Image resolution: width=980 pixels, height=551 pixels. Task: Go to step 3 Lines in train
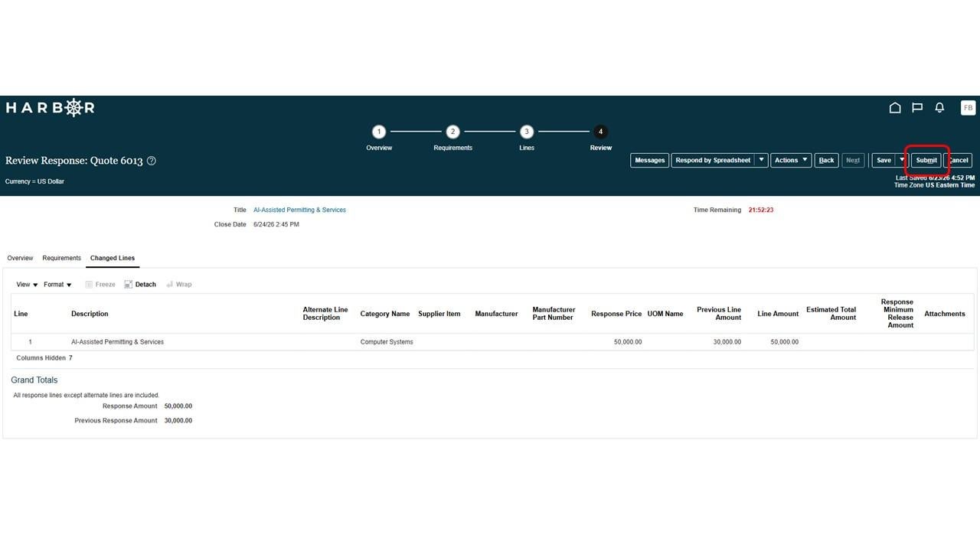pos(527,132)
